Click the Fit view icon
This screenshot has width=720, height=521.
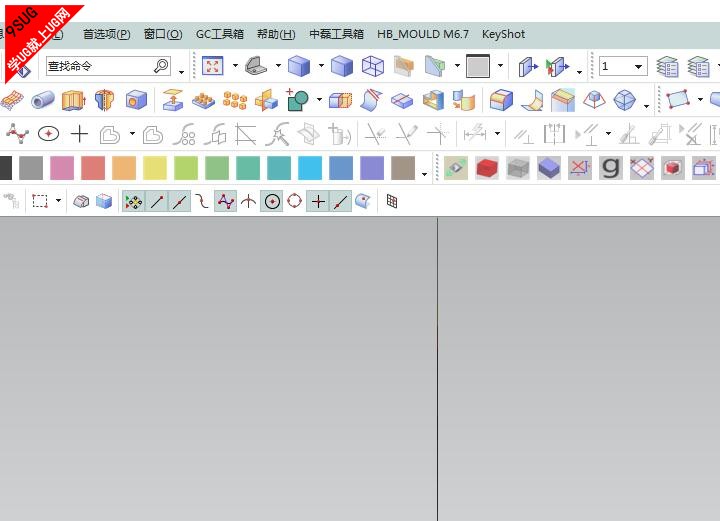213,66
